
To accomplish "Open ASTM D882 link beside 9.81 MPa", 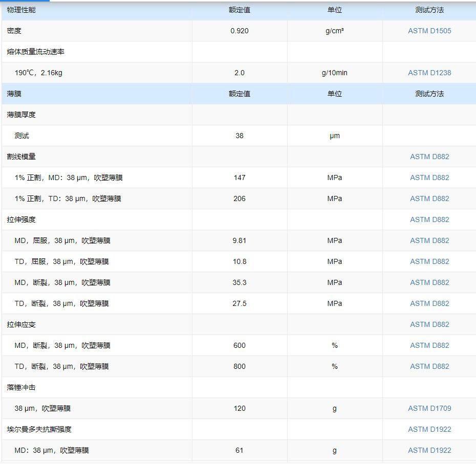I will tap(429, 240).
